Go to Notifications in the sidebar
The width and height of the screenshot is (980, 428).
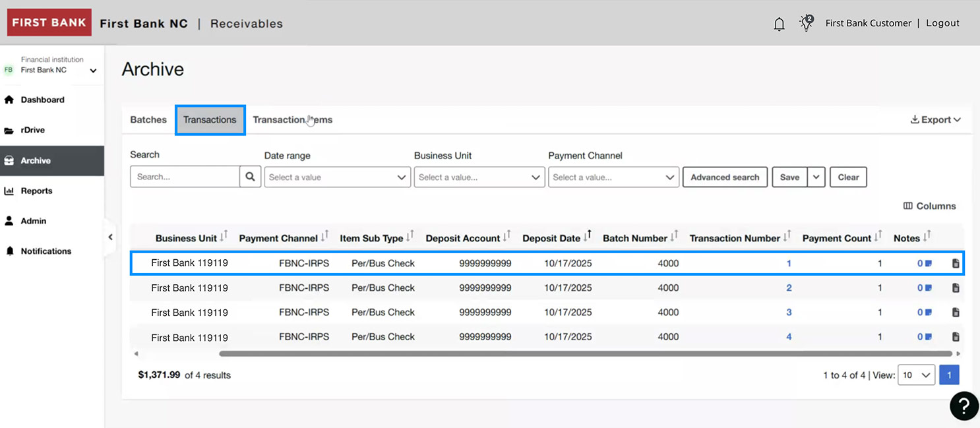44,251
